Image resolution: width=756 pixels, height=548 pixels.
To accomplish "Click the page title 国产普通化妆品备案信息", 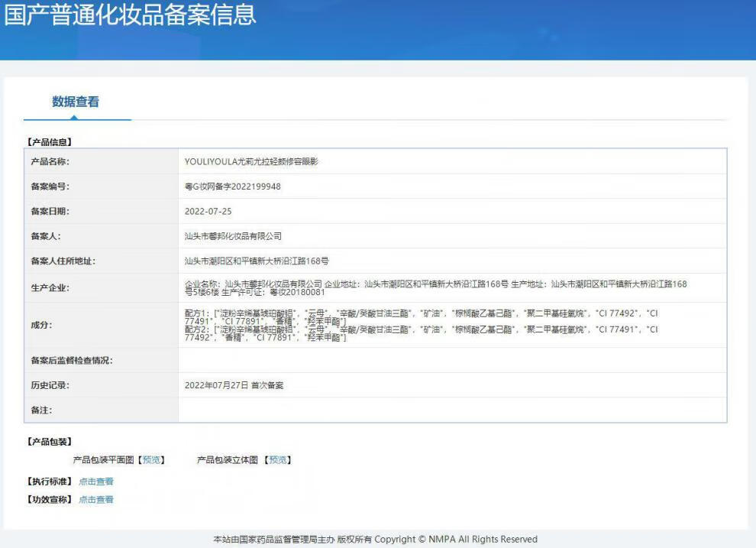I will (130, 15).
